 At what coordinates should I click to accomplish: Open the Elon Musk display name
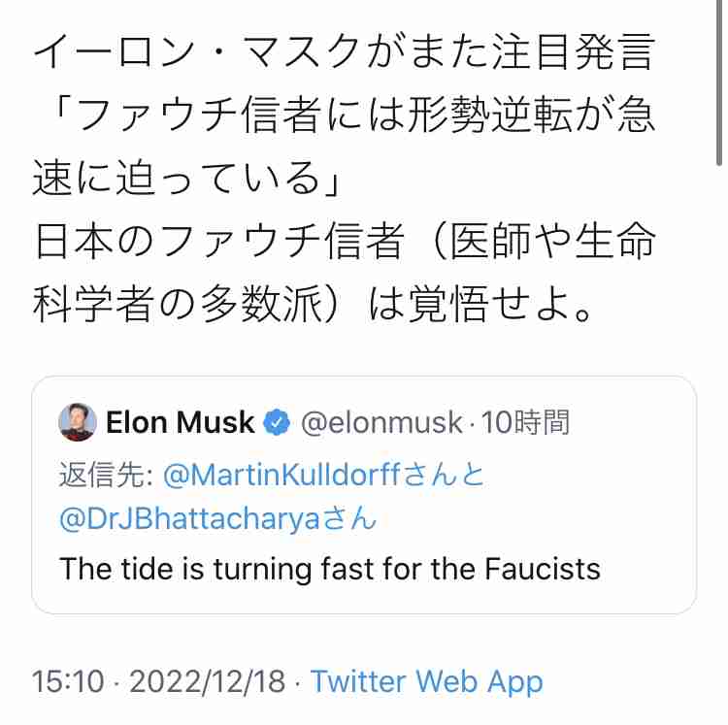(x=181, y=423)
